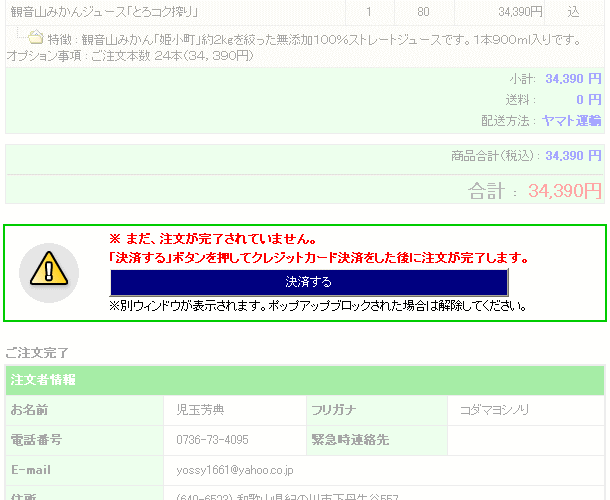
Task: Click the quantity cell showing 1
Action: click(x=370, y=12)
